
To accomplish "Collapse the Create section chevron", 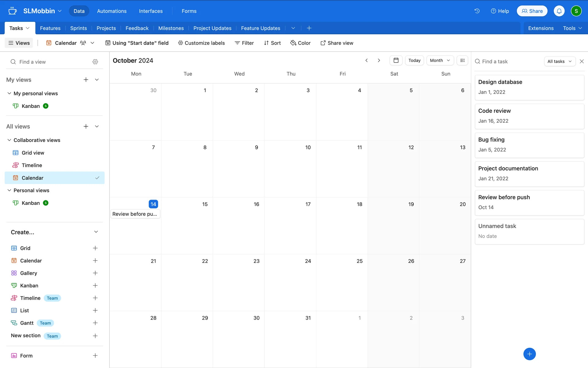I will click(96, 232).
